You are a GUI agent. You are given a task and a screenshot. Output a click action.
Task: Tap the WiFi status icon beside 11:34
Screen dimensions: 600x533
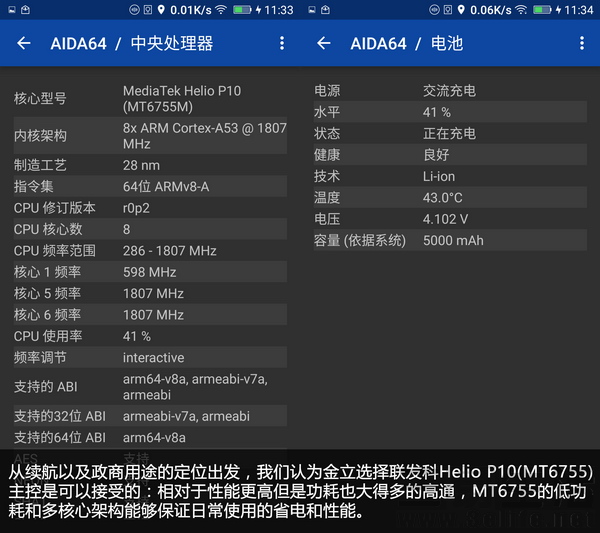521,10
